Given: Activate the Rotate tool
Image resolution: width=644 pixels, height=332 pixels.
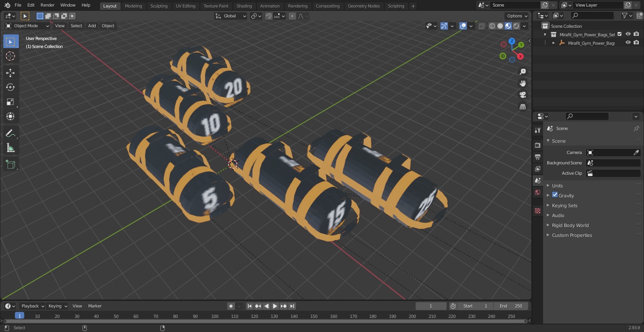Looking at the screenshot, I should [x=10, y=87].
